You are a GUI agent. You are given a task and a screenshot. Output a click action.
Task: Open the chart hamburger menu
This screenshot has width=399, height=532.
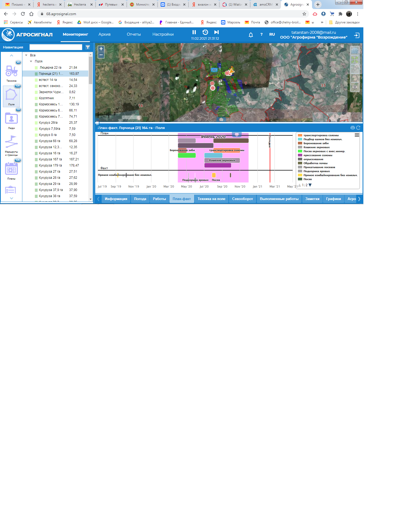coord(357,135)
